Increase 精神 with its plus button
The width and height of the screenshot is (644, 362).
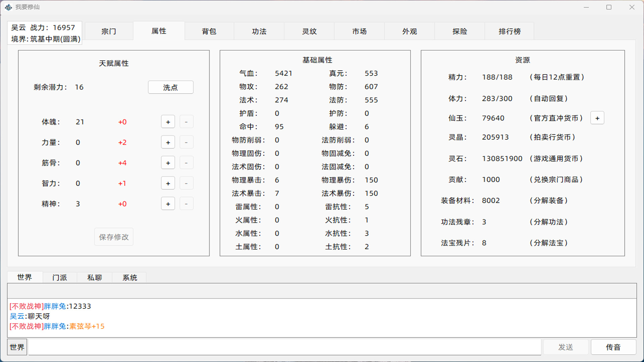pyautogui.click(x=168, y=203)
